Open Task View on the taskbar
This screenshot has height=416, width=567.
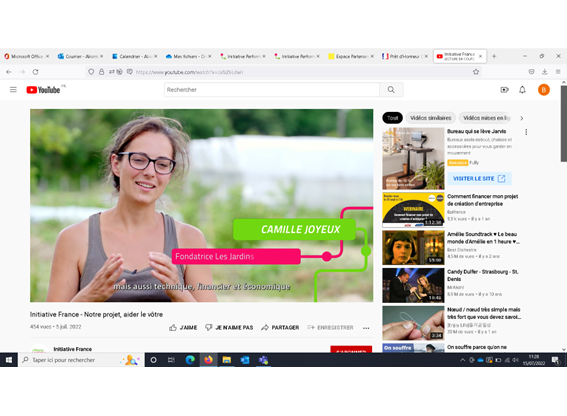(171, 360)
